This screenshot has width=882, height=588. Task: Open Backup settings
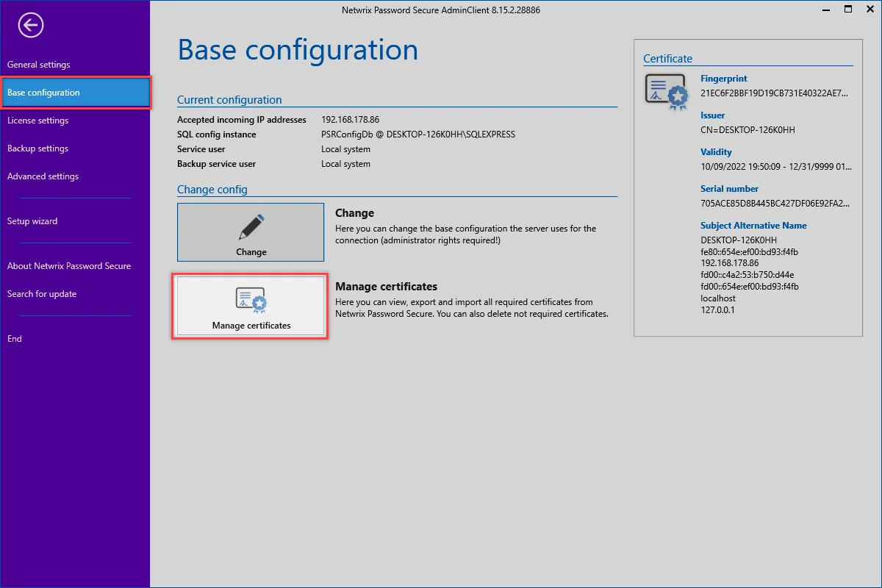37,148
